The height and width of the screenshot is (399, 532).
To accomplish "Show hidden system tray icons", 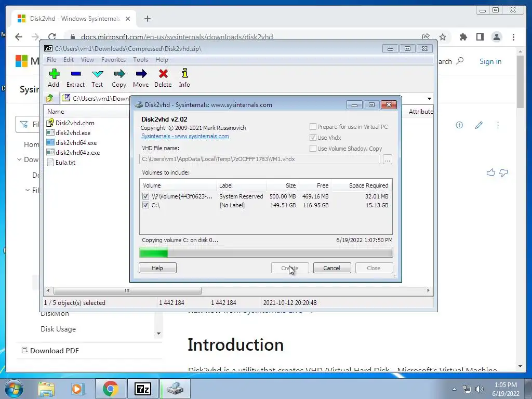I will pyautogui.click(x=454, y=389).
